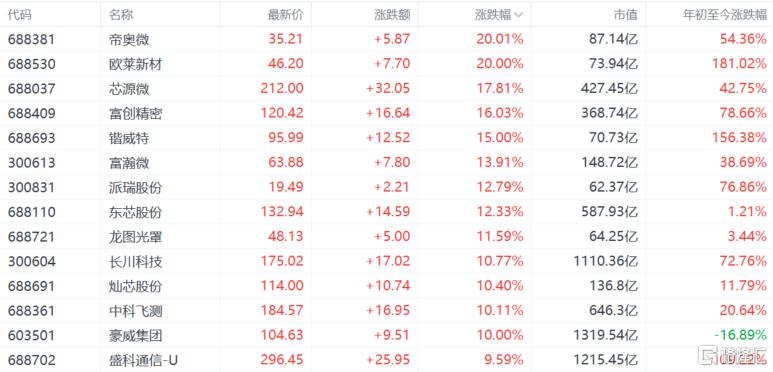Click 盛科通信-U stock name
Image resolution: width=773 pixels, height=372 pixels.
tap(143, 360)
